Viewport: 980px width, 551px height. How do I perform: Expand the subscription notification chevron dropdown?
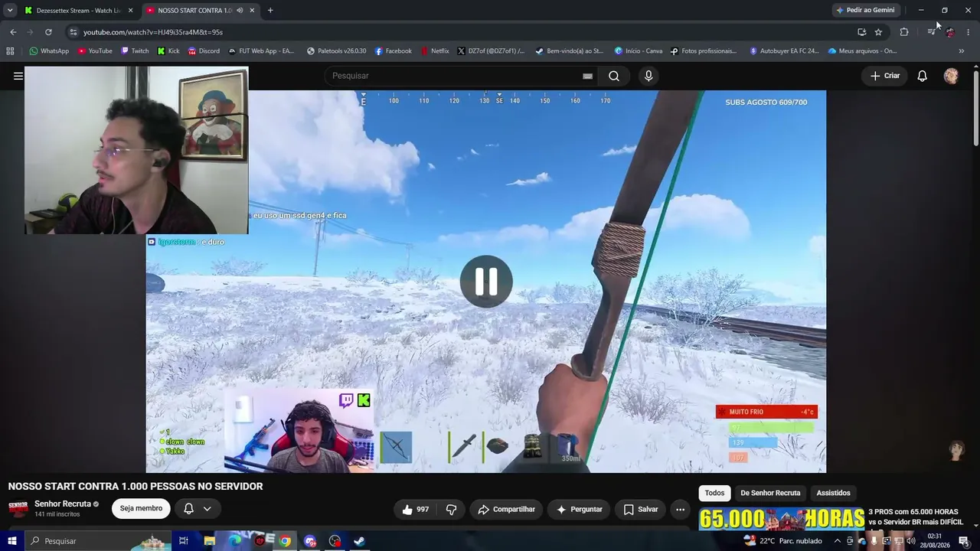[207, 508]
